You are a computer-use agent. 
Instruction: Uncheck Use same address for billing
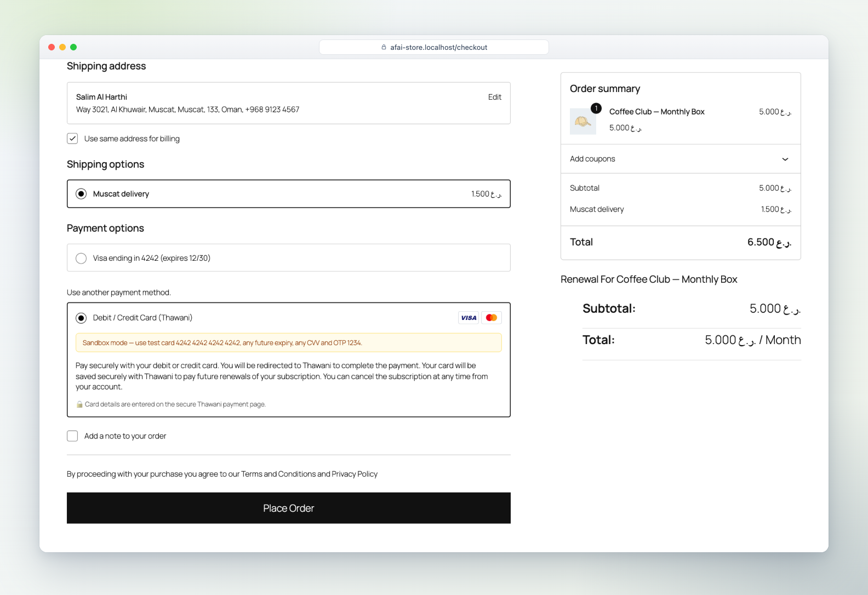[x=72, y=139]
